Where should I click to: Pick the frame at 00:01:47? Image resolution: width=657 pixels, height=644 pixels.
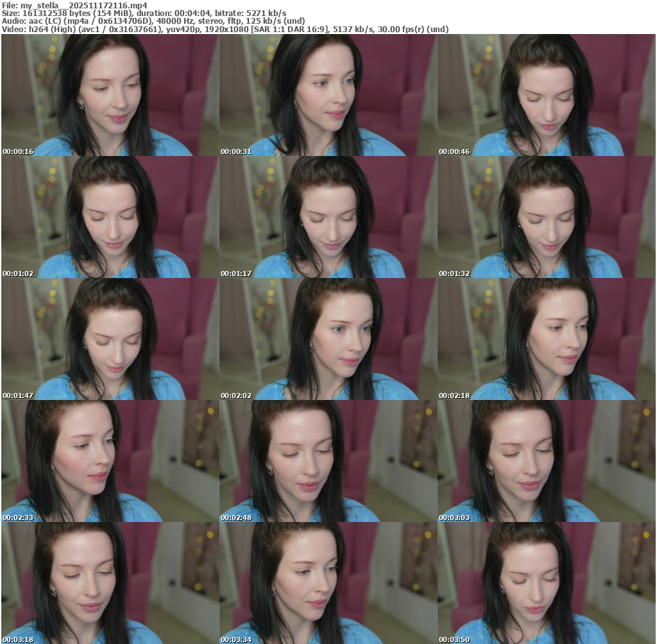click(x=110, y=339)
